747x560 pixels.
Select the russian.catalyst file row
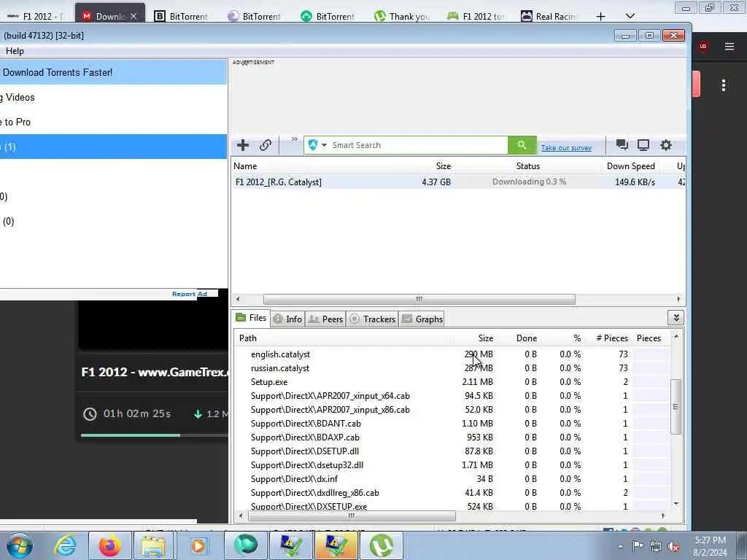(x=452, y=368)
